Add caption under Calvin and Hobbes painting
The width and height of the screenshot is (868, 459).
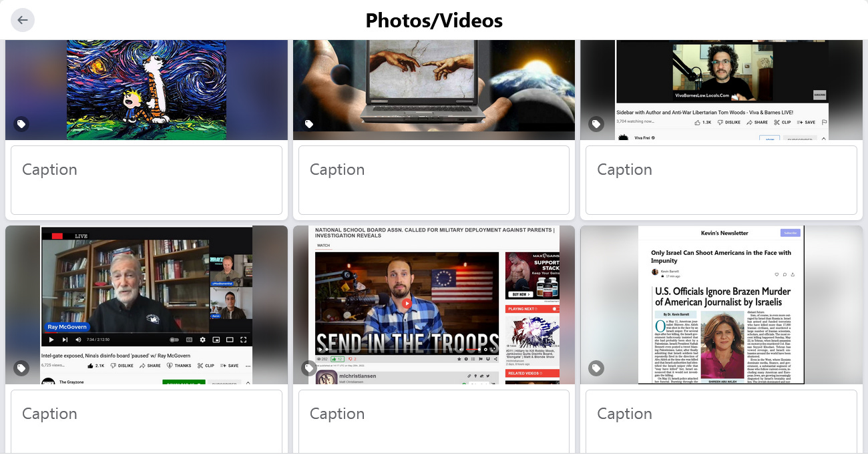coord(146,180)
